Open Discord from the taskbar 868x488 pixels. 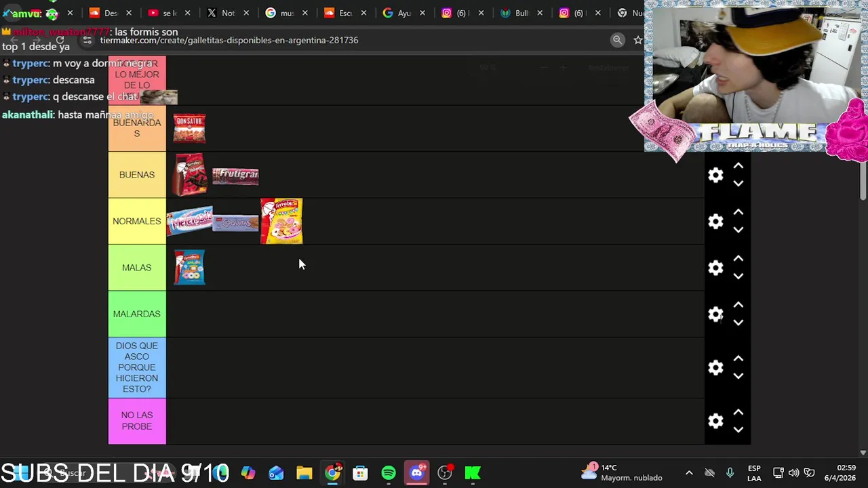click(x=416, y=472)
